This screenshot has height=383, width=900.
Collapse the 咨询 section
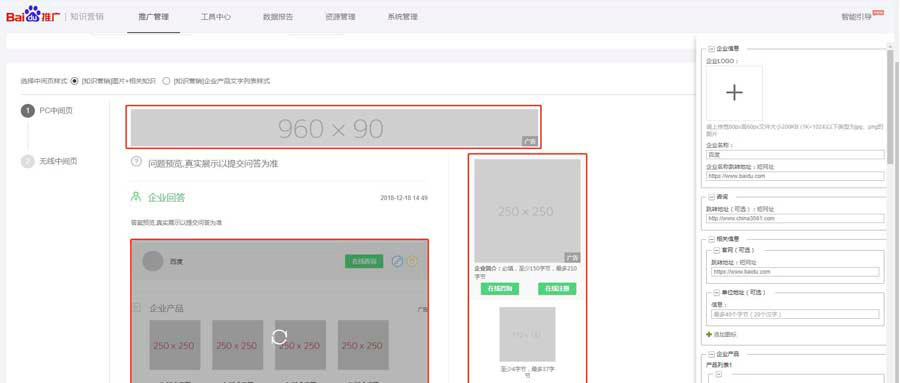point(711,197)
